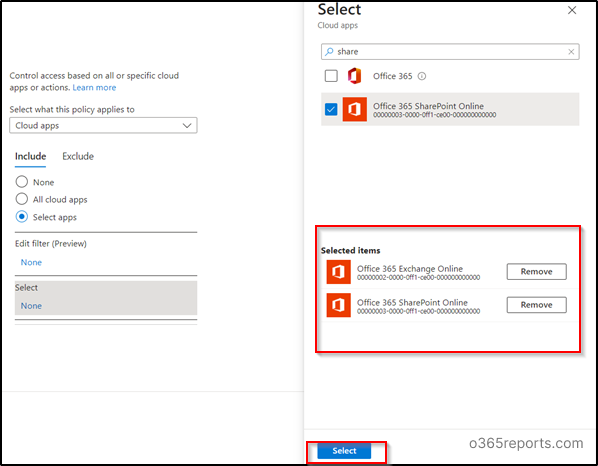This screenshot has height=466, width=598.
Task: Remove Office 365 Exchange Online
Action: [536, 272]
